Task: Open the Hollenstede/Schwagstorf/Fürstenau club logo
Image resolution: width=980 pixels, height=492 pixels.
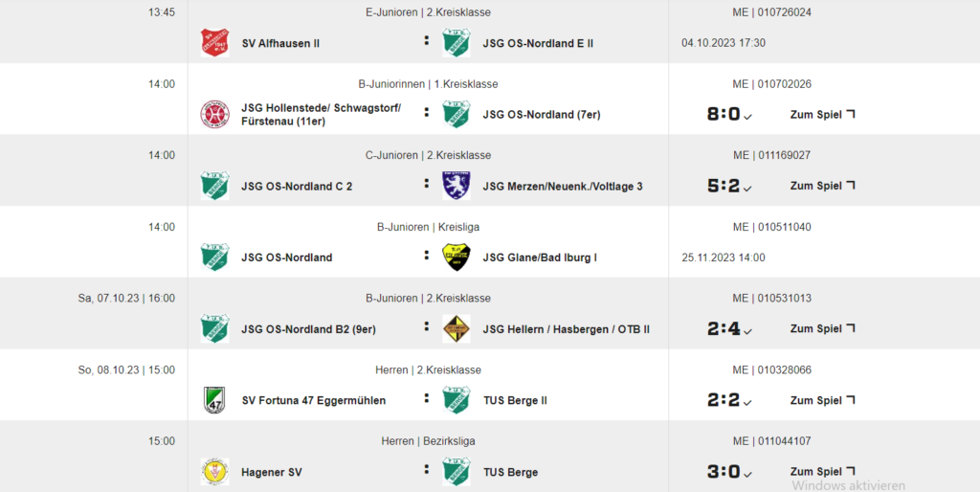Action: coord(214,115)
